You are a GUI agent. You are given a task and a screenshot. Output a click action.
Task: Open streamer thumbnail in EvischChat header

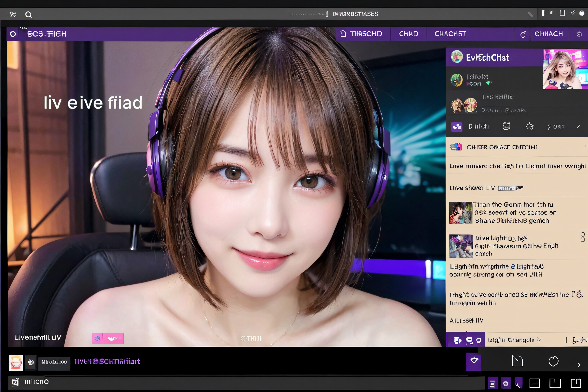(x=565, y=69)
